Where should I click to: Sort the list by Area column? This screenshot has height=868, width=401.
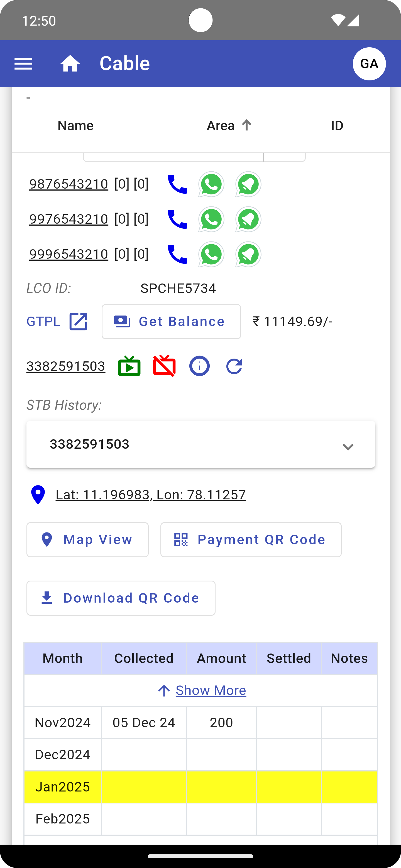(229, 126)
